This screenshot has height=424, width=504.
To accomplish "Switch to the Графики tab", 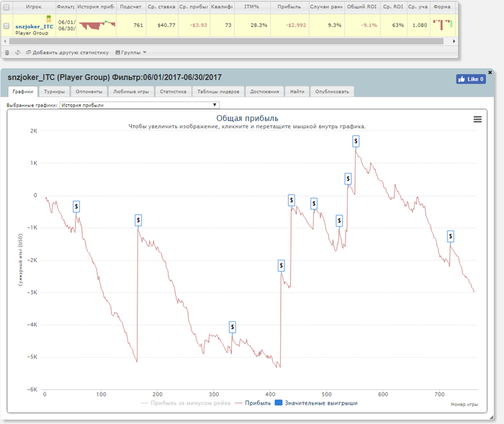I will click(x=23, y=91).
